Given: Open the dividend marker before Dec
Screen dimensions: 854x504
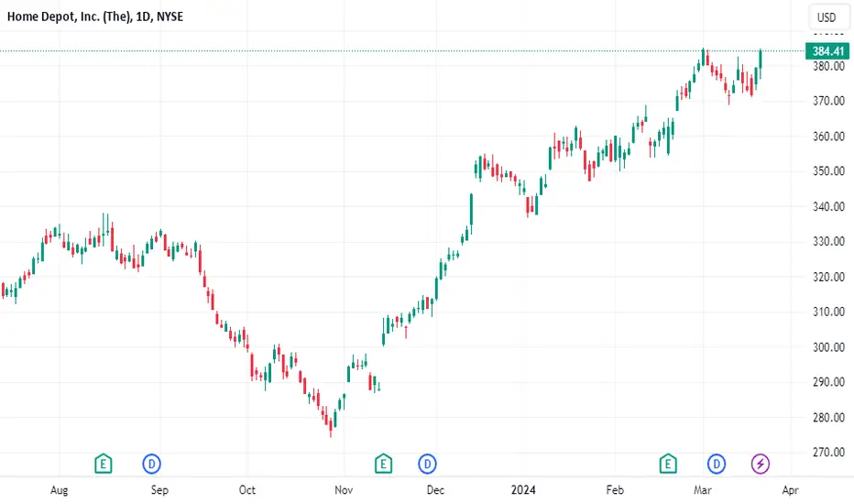Looking at the screenshot, I should coord(428,464).
